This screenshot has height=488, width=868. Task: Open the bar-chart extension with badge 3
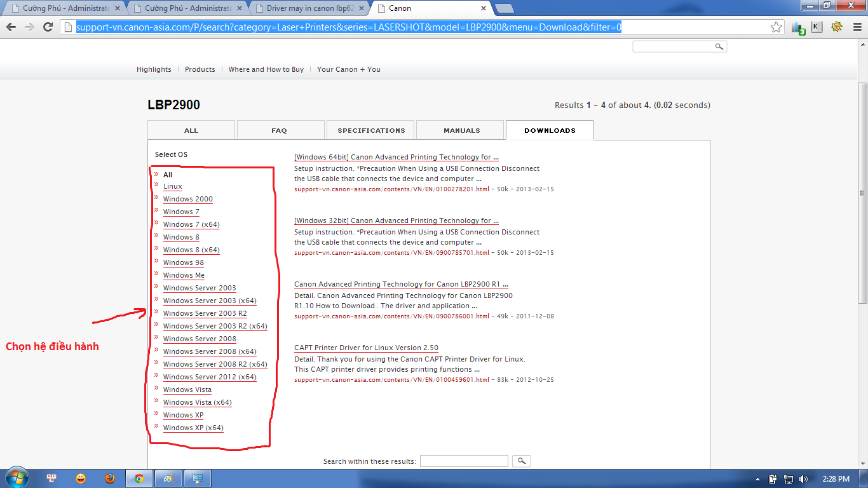797,27
